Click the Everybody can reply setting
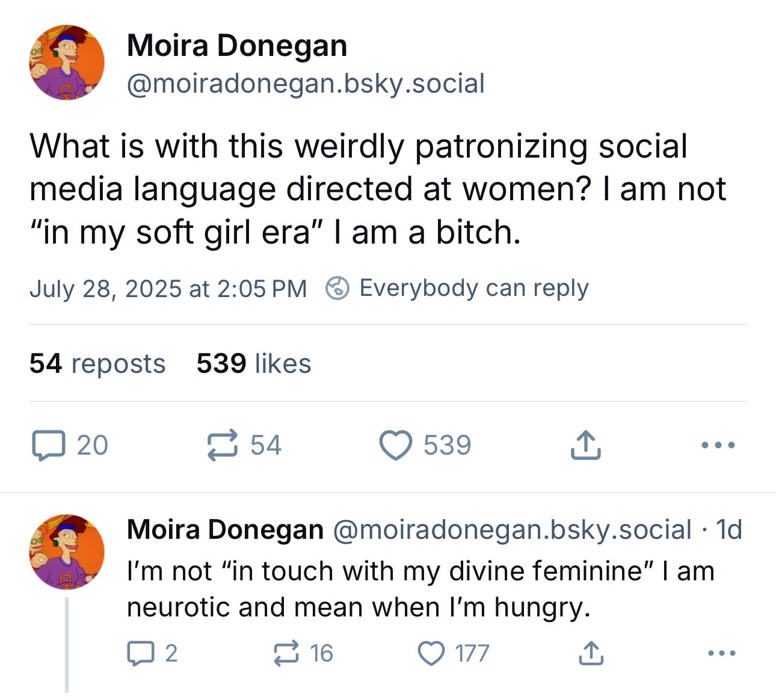The image size is (776, 700). [473, 288]
